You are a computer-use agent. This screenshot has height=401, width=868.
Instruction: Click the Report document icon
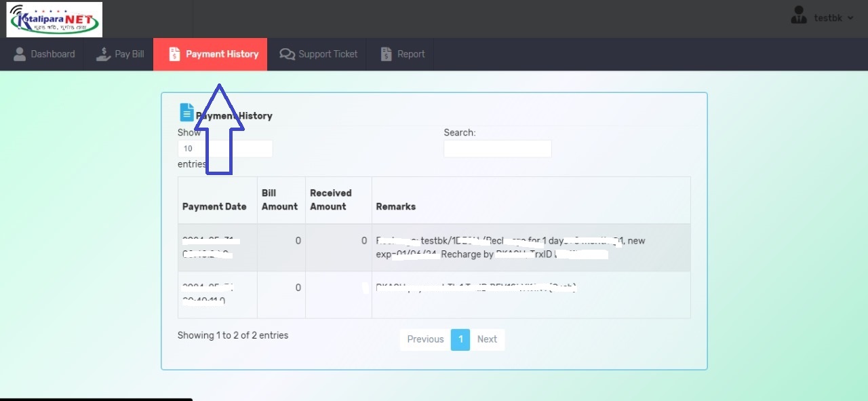(x=387, y=54)
